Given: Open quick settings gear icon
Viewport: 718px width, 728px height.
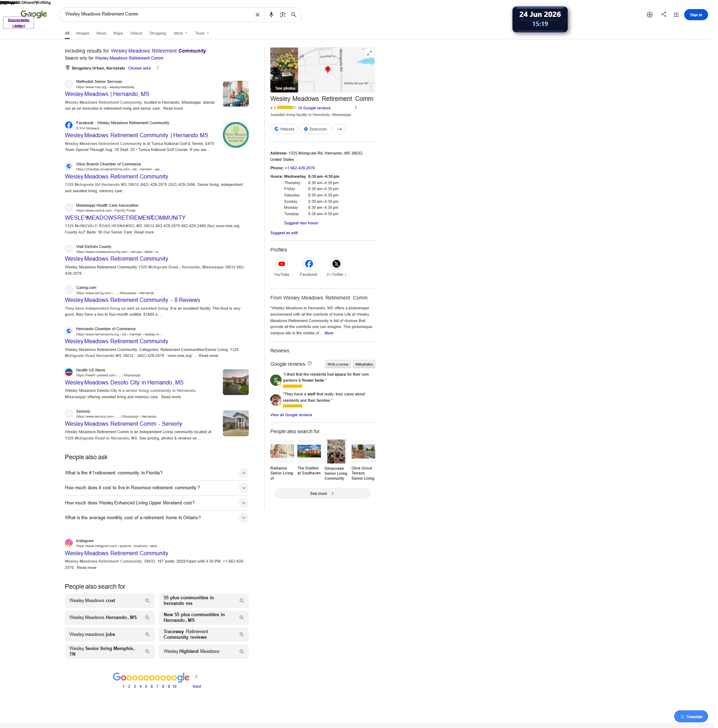Looking at the screenshot, I should [x=650, y=15].
